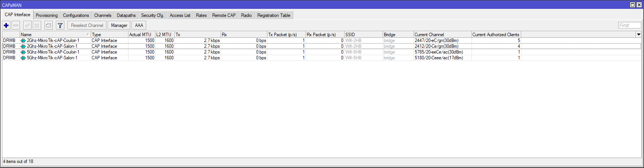Switch to the Channels tab

point(103,15)
